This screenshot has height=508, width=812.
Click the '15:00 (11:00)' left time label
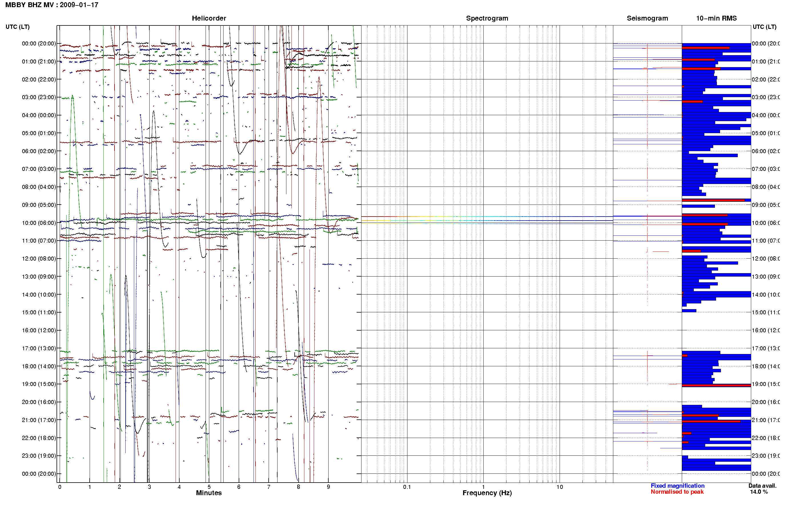coord(39,312)
